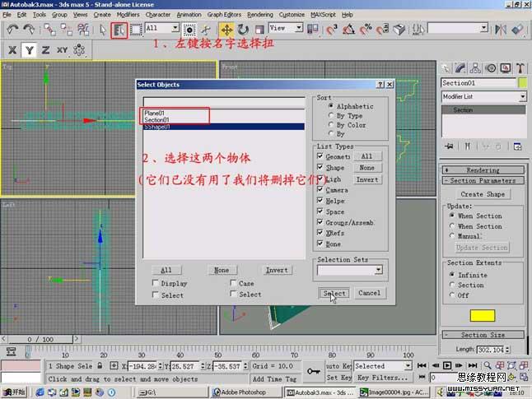Open the Rendering menu
This screenshot has width=532, height=399.
pos(260,15)
